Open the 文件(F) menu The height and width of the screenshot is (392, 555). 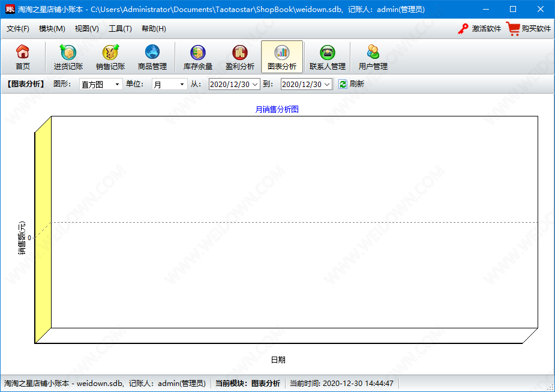click(18, 29)
